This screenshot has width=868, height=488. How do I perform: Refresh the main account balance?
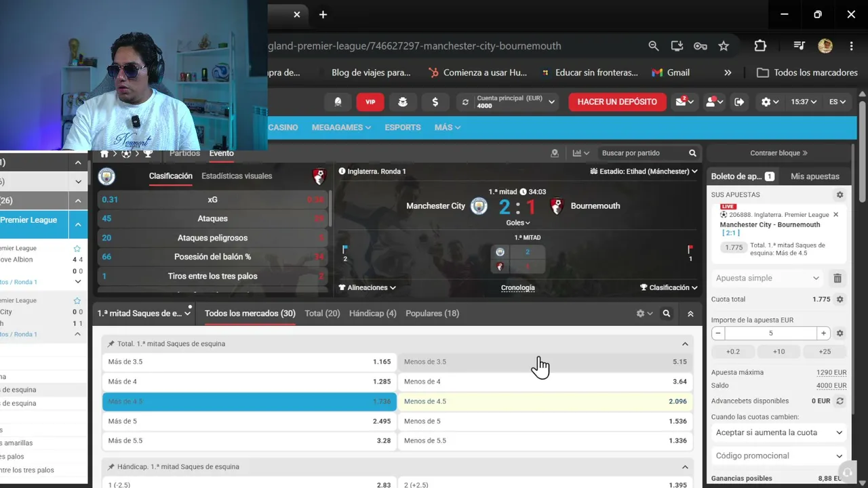pos(465,102)
